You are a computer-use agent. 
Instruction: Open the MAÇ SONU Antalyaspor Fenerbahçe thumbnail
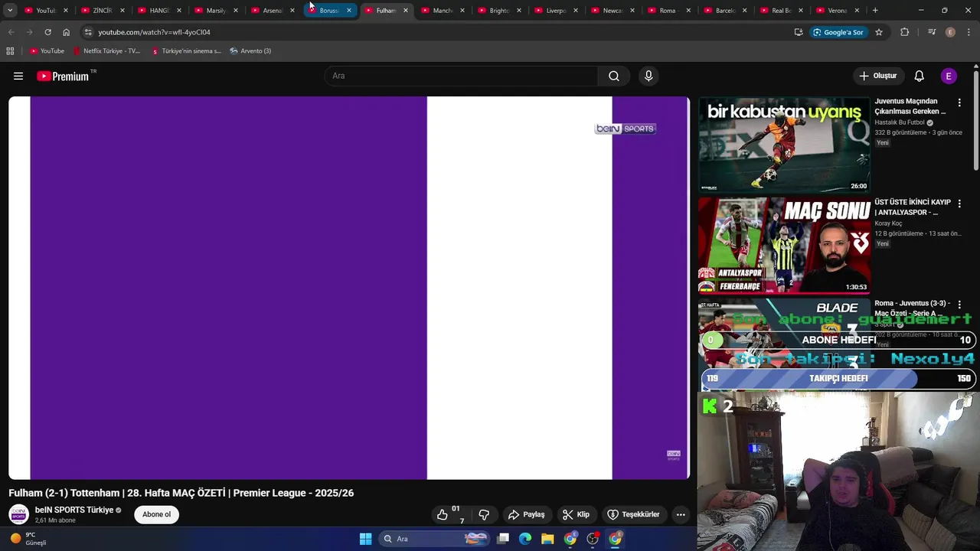point(784,246)
